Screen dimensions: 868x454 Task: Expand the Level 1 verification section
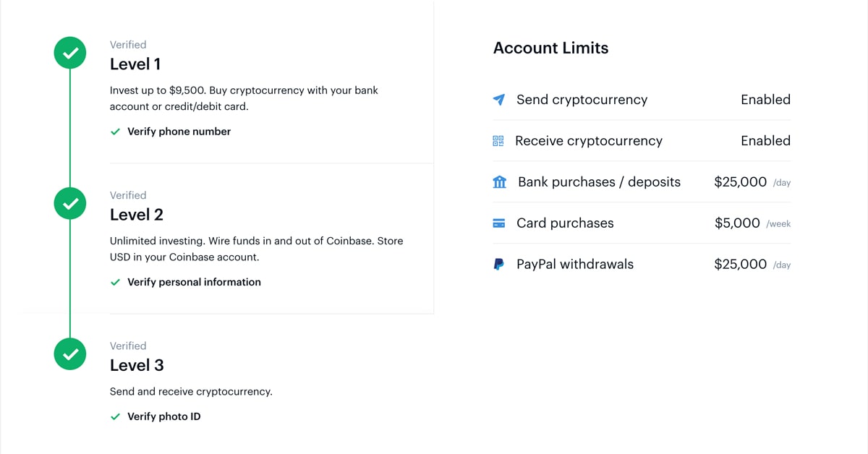coord(135,64)
